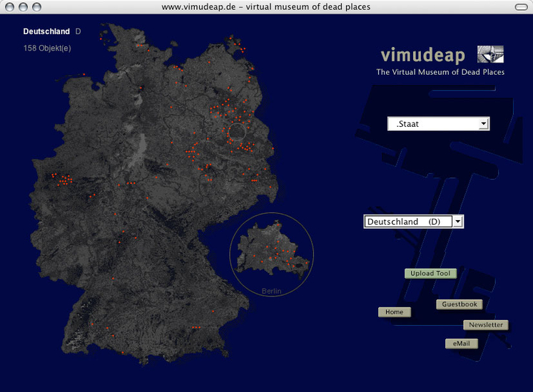Open the Guestbook
Viewport: 533px width, 392px height.
(460, 304)
